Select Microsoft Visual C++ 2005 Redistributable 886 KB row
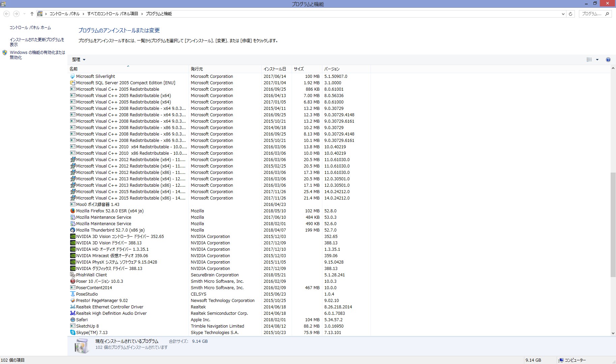The height and width of the screenshot is (364, 616). [x=219, y=89]
